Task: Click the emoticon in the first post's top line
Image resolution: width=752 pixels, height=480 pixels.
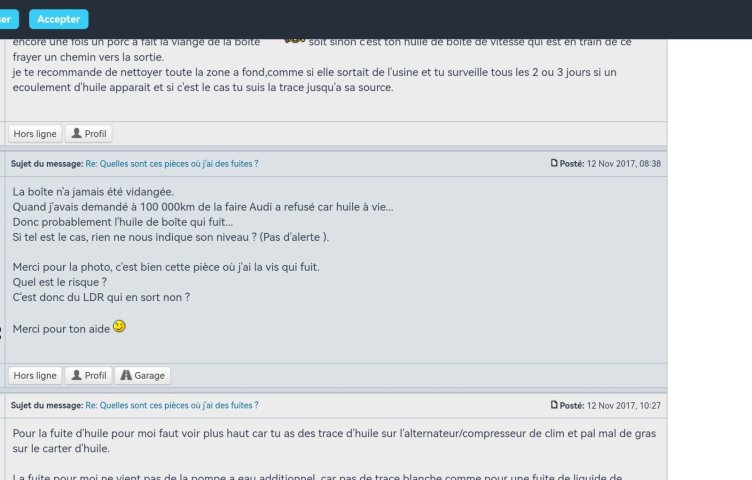Action: (x=295, y=41)
